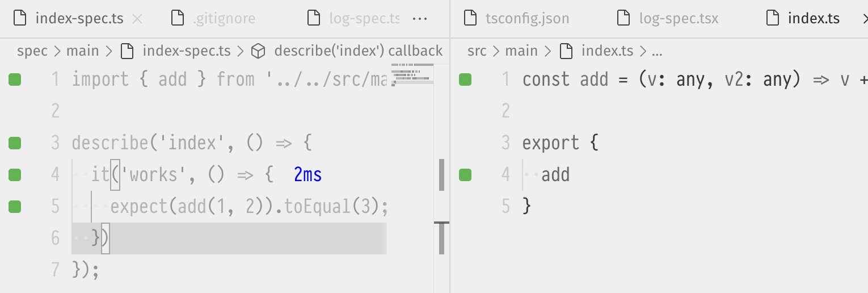Switch to the log-spec.ts tab

pyautogui.click(x=353, y=19)
